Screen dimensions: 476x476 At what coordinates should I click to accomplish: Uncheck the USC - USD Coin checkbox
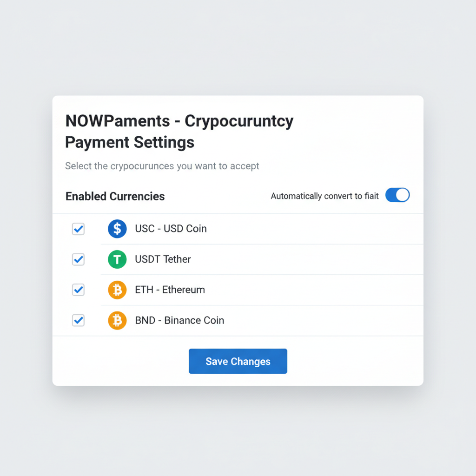78,229
